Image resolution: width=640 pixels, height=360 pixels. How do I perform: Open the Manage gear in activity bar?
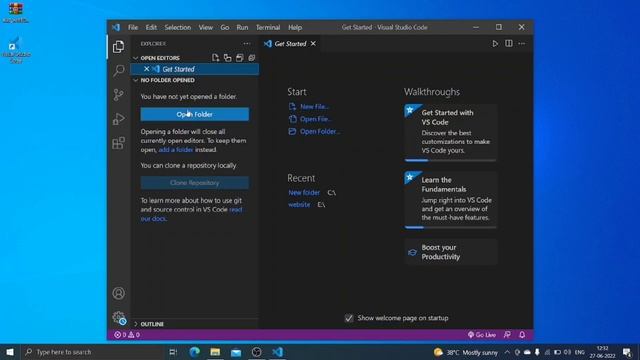pos(119,317)
